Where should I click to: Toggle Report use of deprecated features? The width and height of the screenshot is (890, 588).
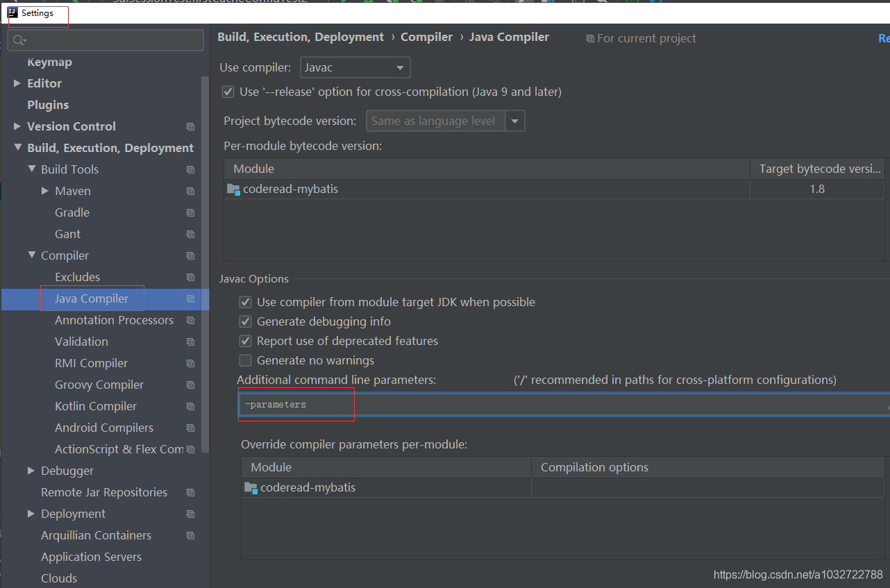pos(245,341)
